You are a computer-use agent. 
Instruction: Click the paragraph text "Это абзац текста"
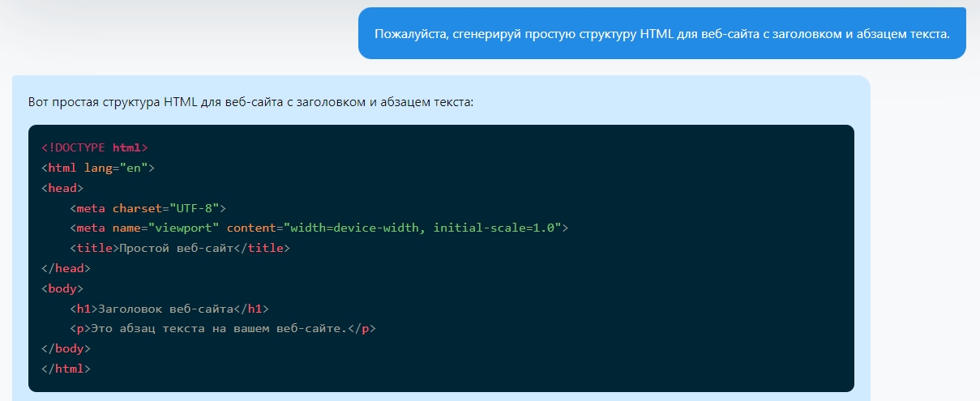pyautogui.click(x=146, y=328)
